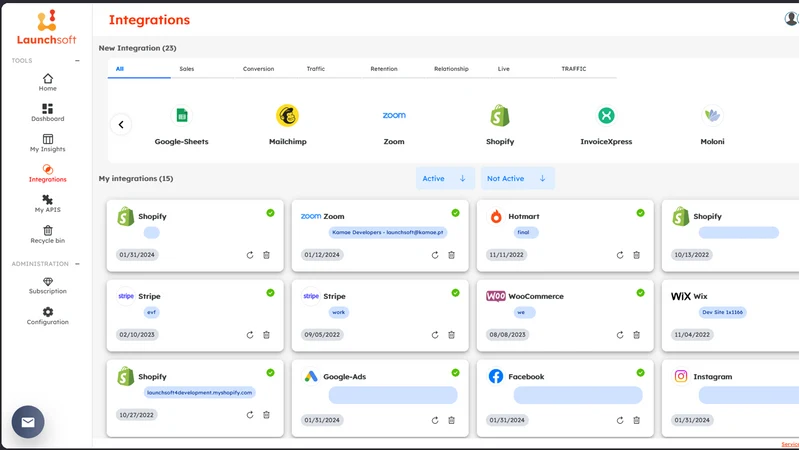Click the Launchsoft logo
Image resolution: width=800 pixels, height=450 pixels.
coord(46,28)
